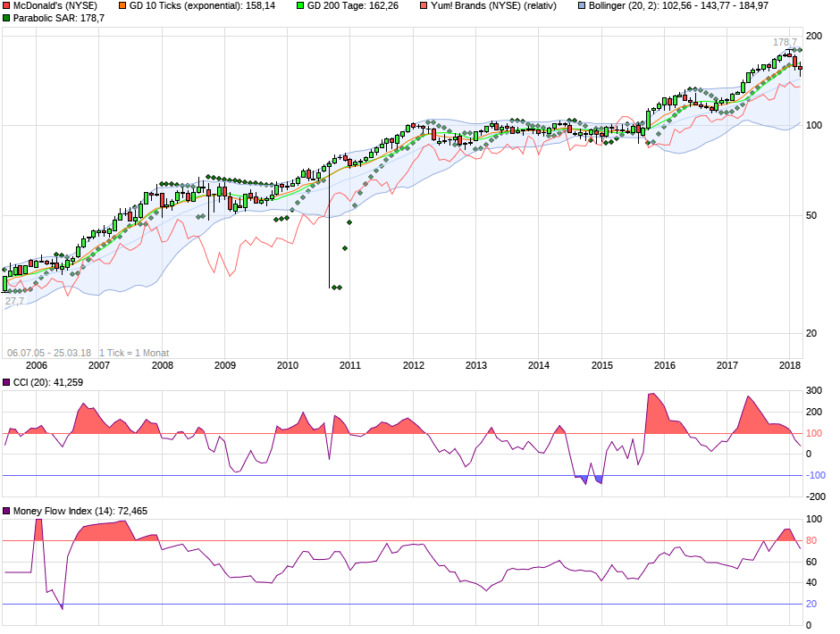840x634 pixels.
Task: Click the purple CCI (20) legend square
Action: point(6,382)
